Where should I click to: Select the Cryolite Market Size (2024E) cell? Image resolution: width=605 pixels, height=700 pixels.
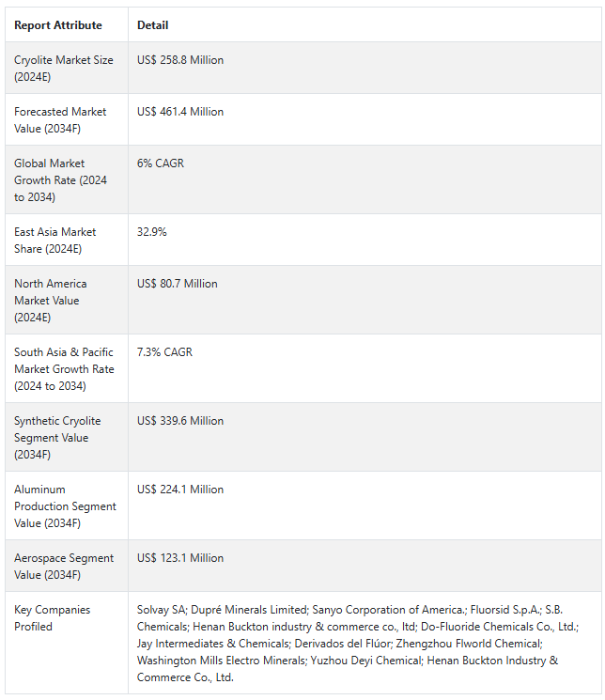[x=64, y=69]
